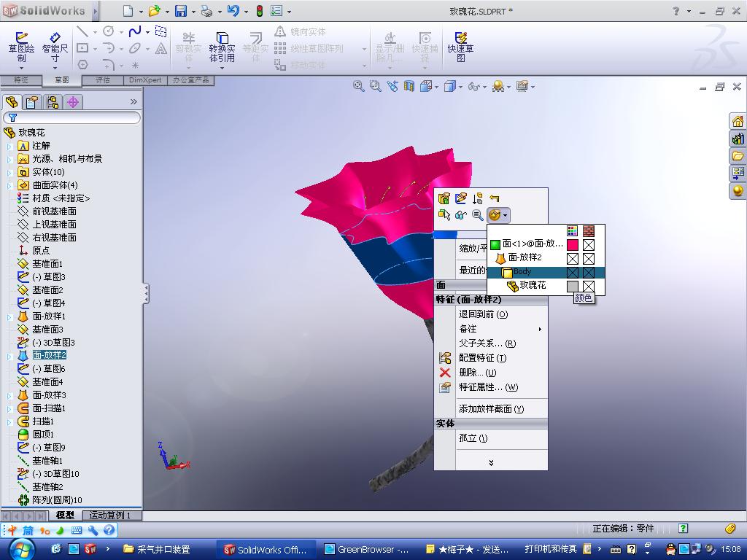747x560 pixels.
Task: Expand the feature tree panel tabs chevron
Action: click(133, 101)
